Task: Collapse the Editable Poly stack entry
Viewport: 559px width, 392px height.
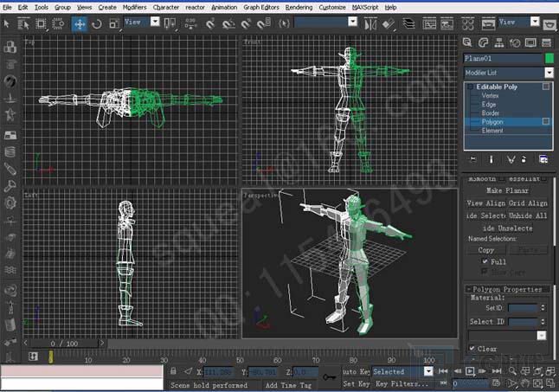Action: (x=471, y=87)
